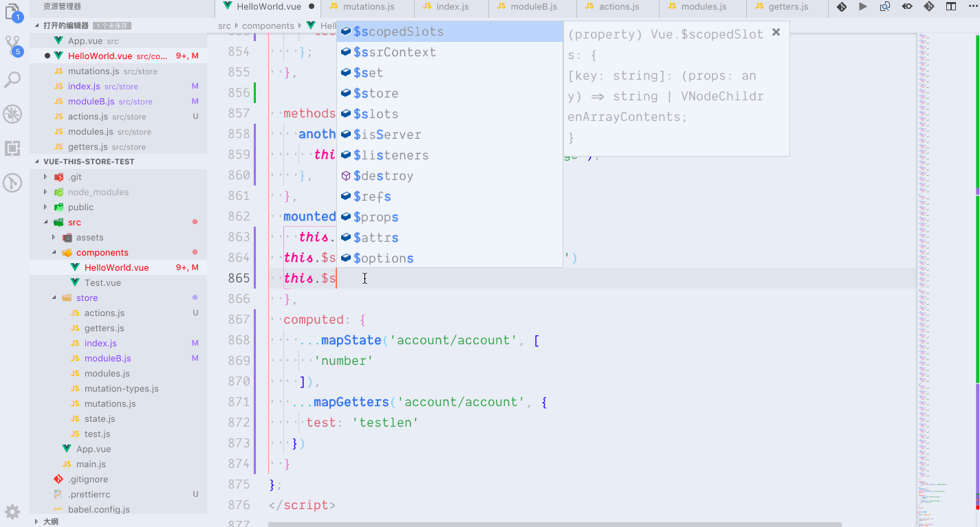
Task: Open mutations.js src/store in Open Editors
Action: [118, 71]
